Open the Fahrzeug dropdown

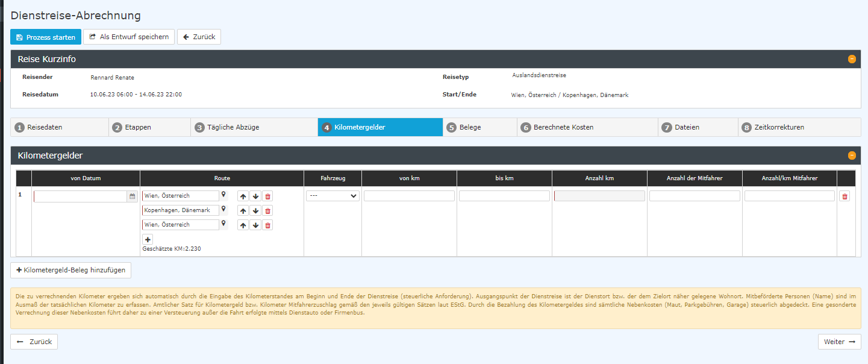[333, 196]
